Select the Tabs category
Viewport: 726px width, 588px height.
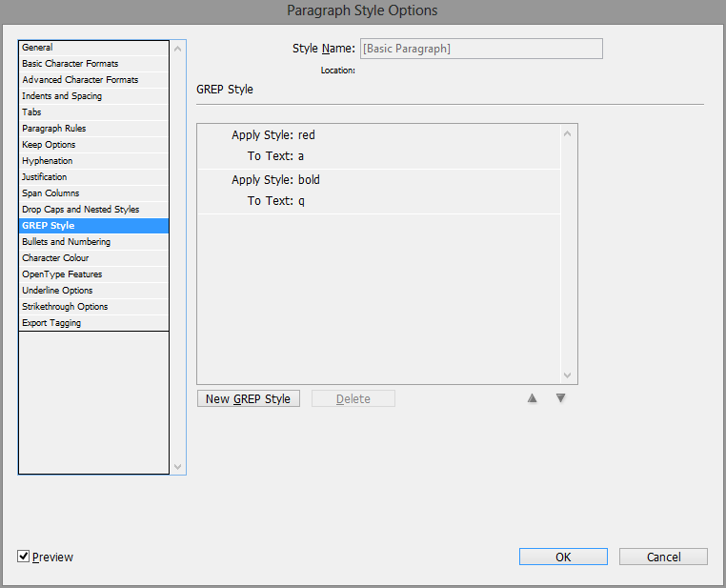[x=93, y=112]
